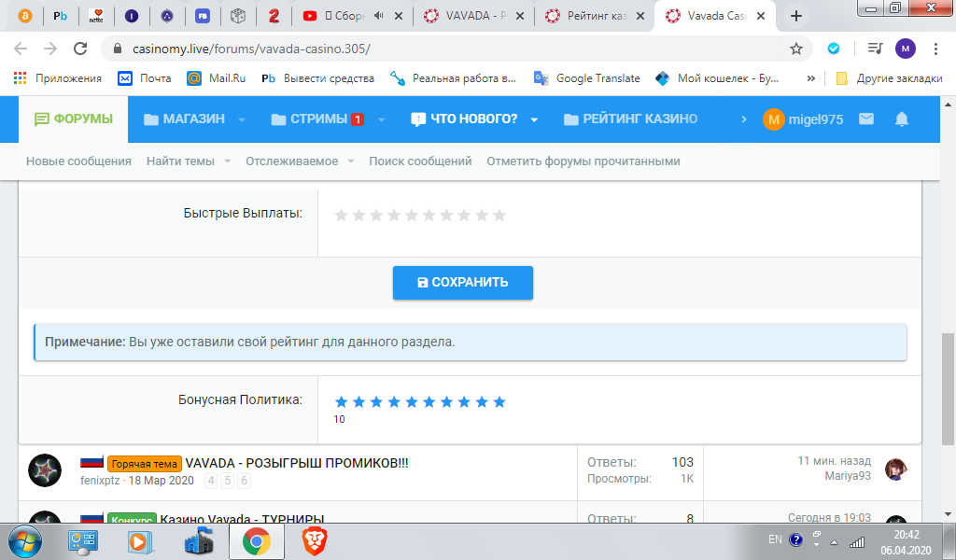Open the Pb pinned tab
This screenshot has width=956, height=560.
pyautogui.click(x=61, y=17)
